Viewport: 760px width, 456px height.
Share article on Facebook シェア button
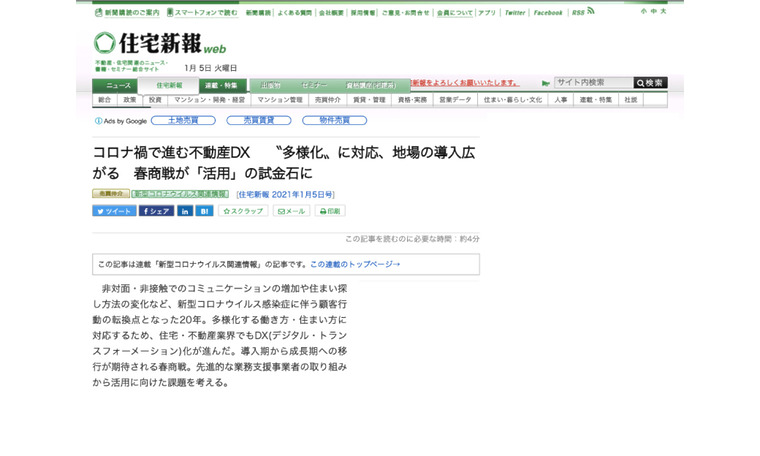tap(156, 211)
